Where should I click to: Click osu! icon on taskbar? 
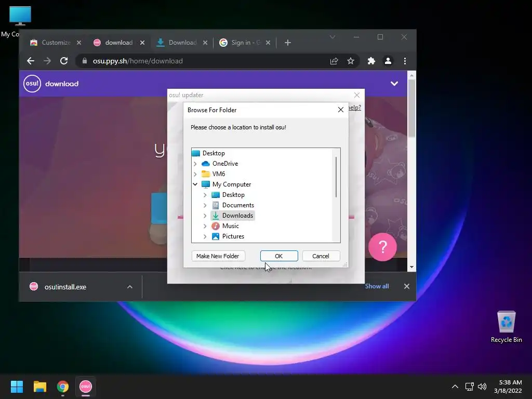pyautogui.click(x=86, y=387)
